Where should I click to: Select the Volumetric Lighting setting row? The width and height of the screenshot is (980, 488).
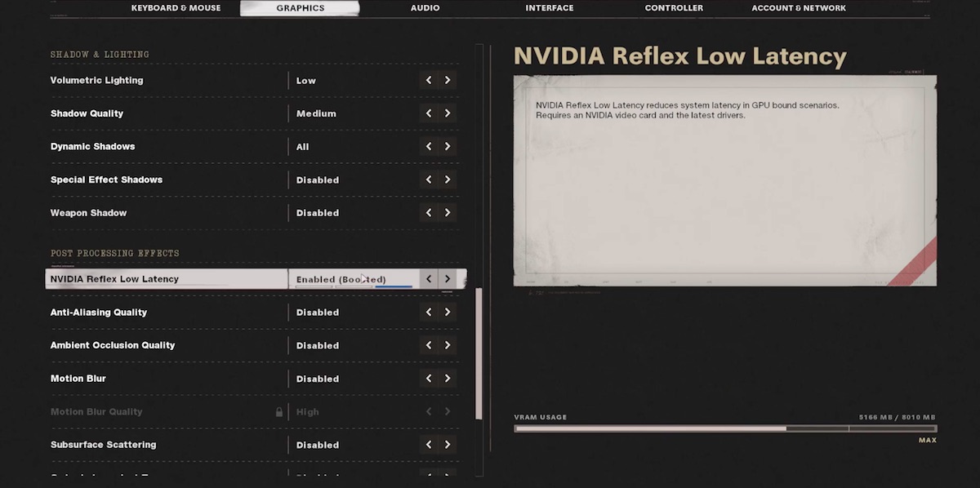point(254,80)
